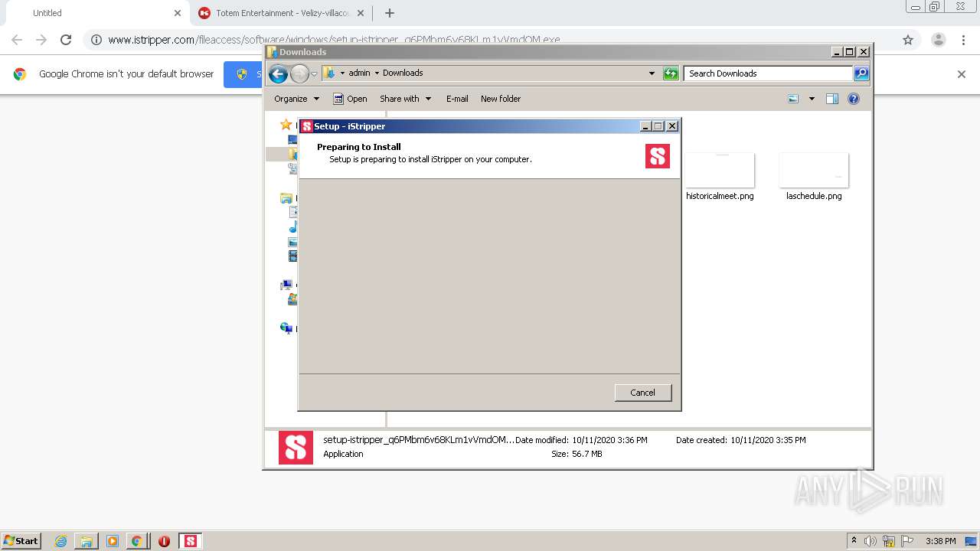Bookmark this page with the star
The width and height of the screenshot is (980, 551).
pyautogui.click(x=908, y=40)
